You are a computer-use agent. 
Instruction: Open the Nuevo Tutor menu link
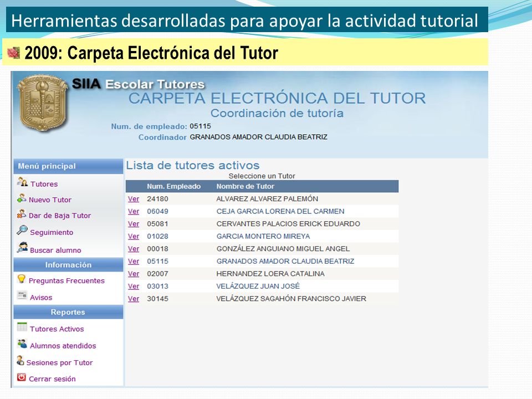pos(50,200)
